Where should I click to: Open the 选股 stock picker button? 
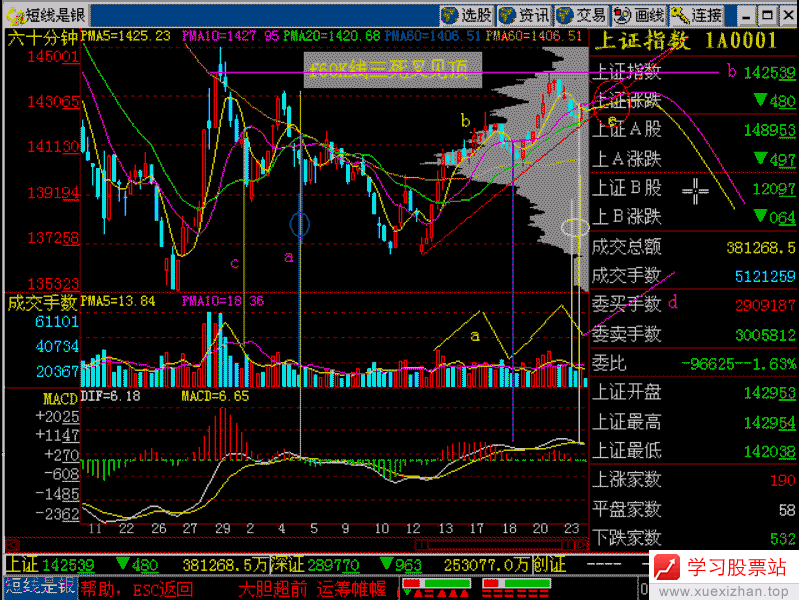pos(466,15)
